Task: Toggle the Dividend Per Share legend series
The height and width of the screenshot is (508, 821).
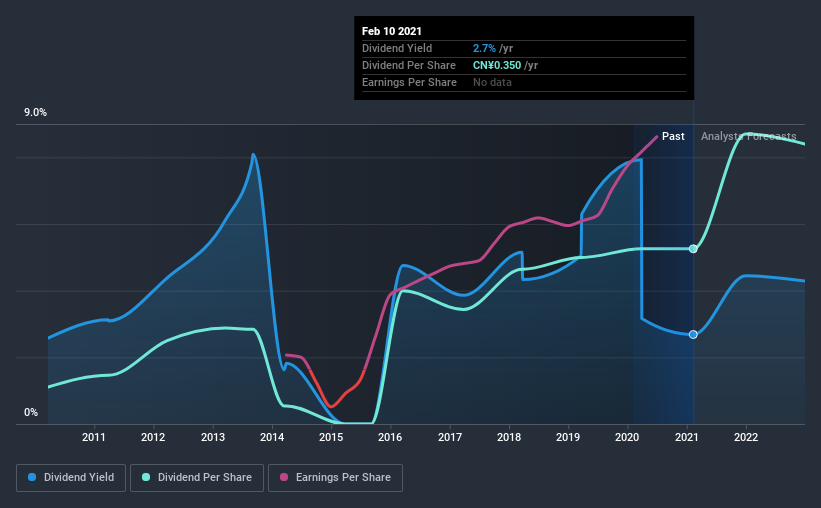Action: point(197,478)
